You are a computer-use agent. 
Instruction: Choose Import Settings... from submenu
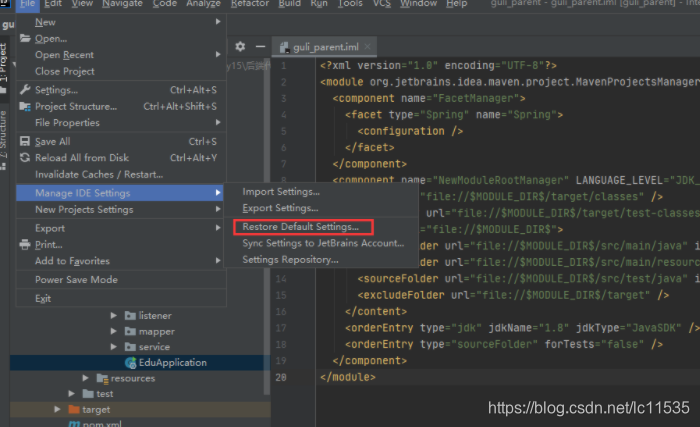[281, 192]
